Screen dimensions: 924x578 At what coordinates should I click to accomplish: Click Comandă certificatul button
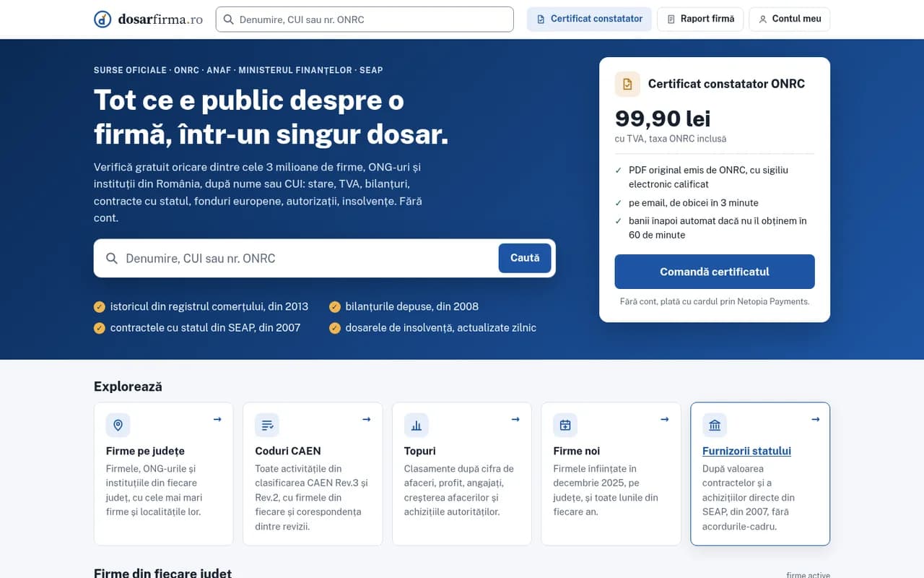tap(715, 272)
